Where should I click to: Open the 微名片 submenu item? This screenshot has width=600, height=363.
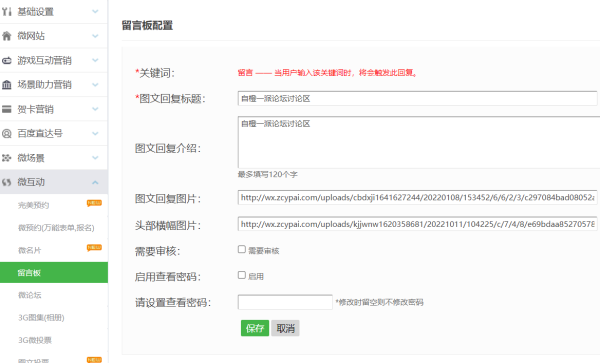(29, 251)
